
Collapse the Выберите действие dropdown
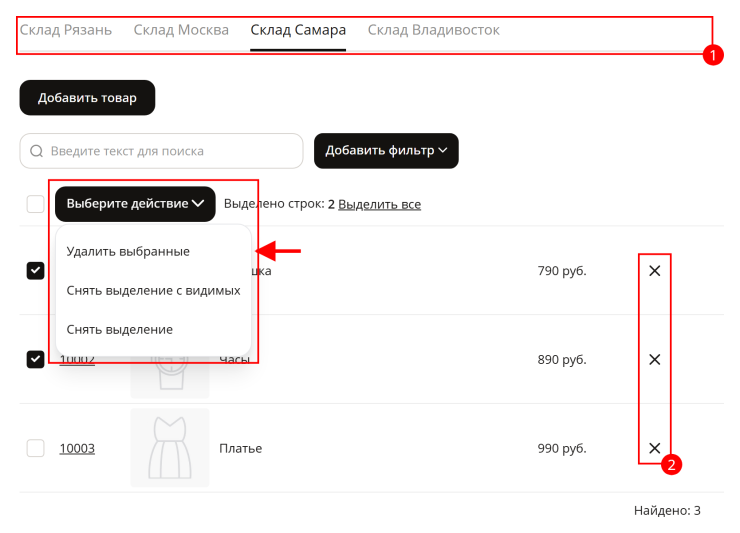click(135, 204)
